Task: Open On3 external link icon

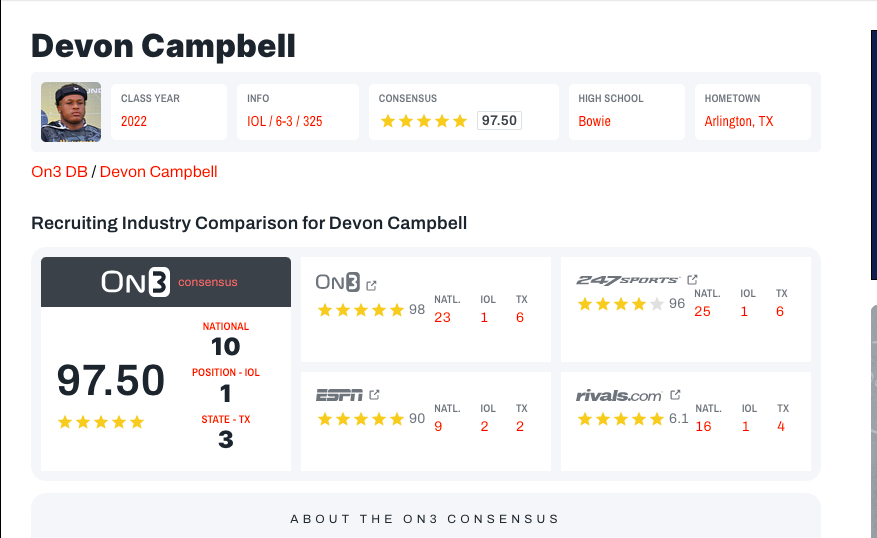Action: tap(372, 284)
